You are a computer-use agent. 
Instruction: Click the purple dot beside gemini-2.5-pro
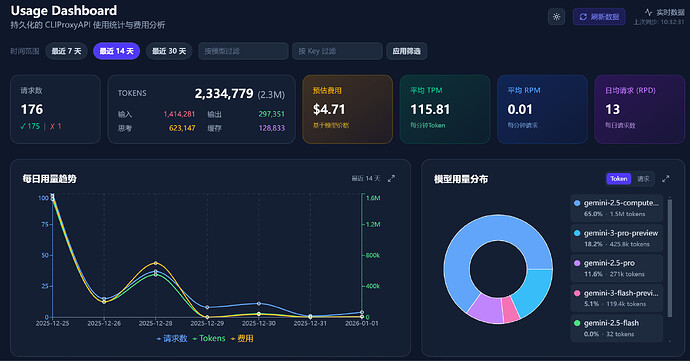click(577, 263)
